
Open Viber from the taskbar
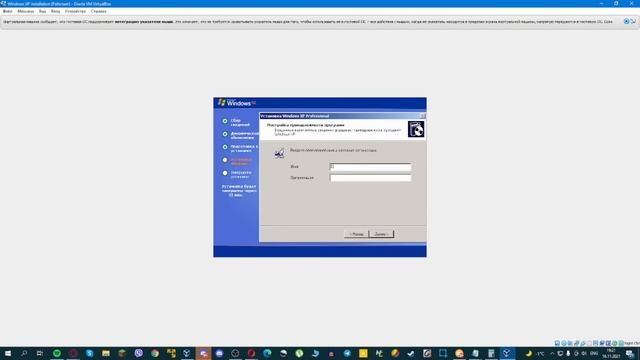point(138,353)
